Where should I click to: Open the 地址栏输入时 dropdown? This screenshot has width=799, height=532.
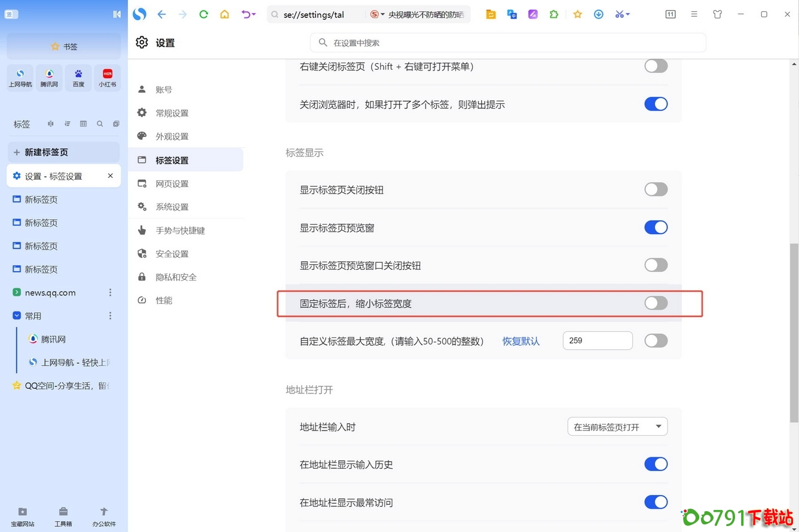[x=617, y=426]
